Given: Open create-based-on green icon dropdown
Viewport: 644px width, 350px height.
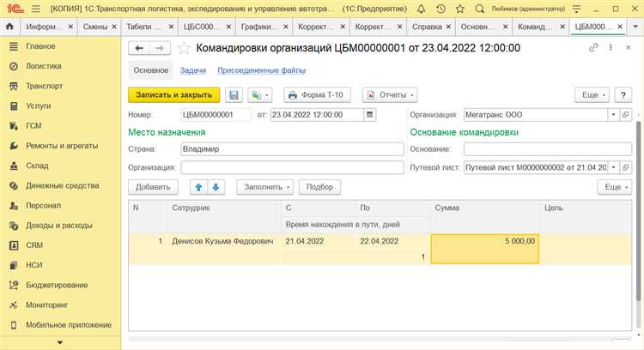Looking at the screenshot, I should click(259, 94).
